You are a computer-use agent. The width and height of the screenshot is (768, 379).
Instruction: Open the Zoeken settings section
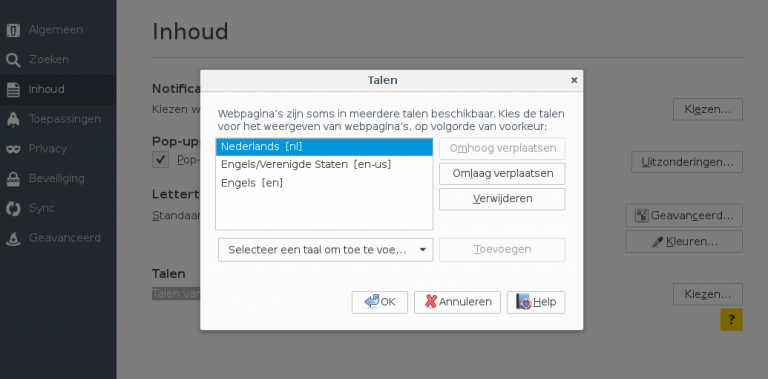click(x=58, y=60)
